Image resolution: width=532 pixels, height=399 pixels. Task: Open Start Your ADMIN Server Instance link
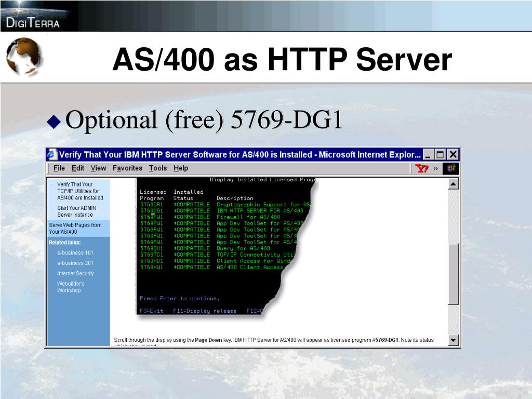(77, 211)
